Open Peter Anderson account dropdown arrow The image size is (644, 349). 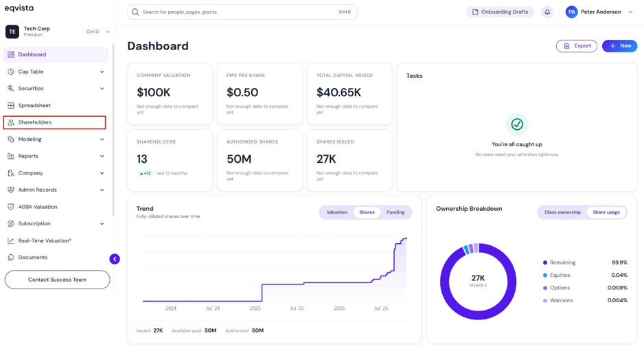[x=630, y=12]
